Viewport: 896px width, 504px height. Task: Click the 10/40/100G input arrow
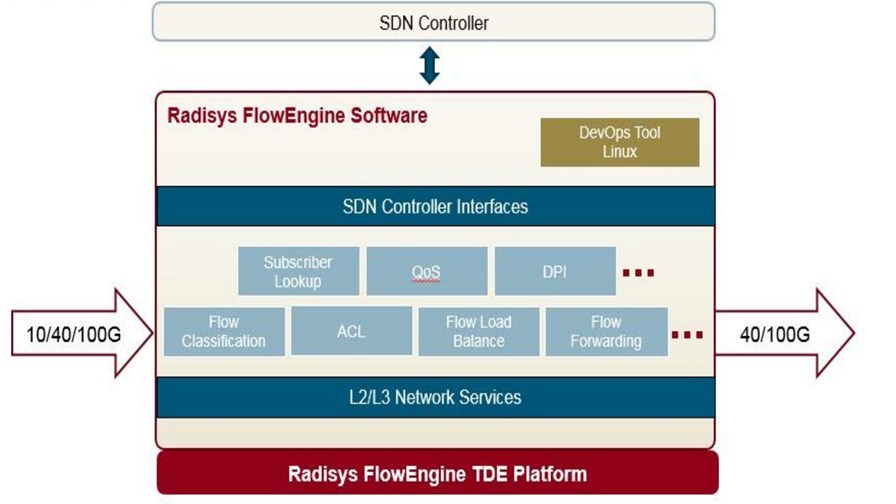click(82, 333)
